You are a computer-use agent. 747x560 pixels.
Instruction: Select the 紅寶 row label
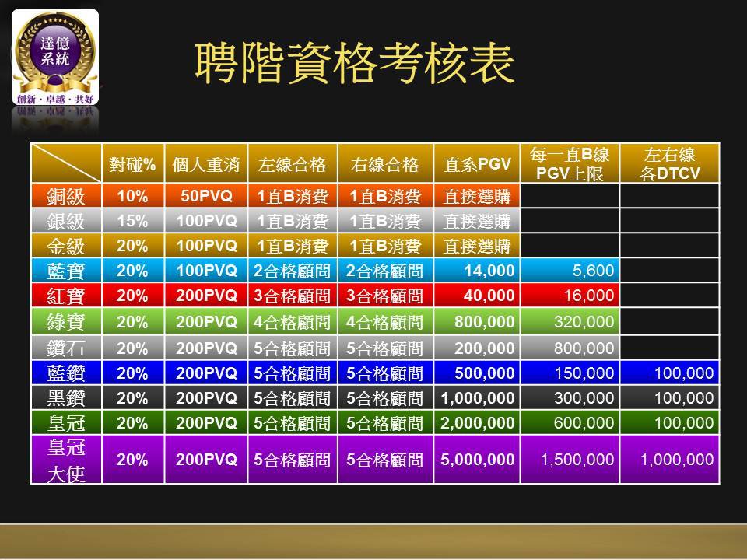[x=66, y=296]
